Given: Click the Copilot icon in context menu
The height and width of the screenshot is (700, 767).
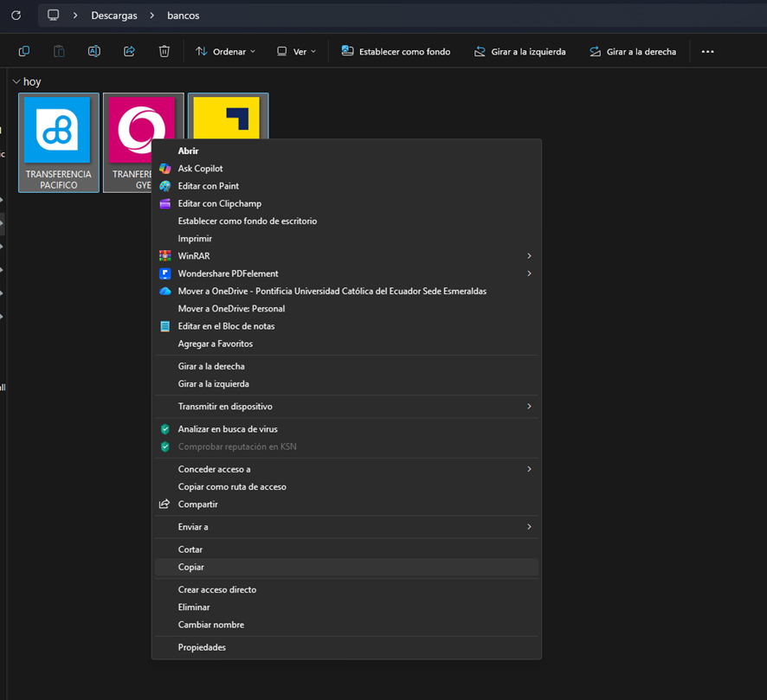Looking at the screenshot, I should (x=165, y=169).
